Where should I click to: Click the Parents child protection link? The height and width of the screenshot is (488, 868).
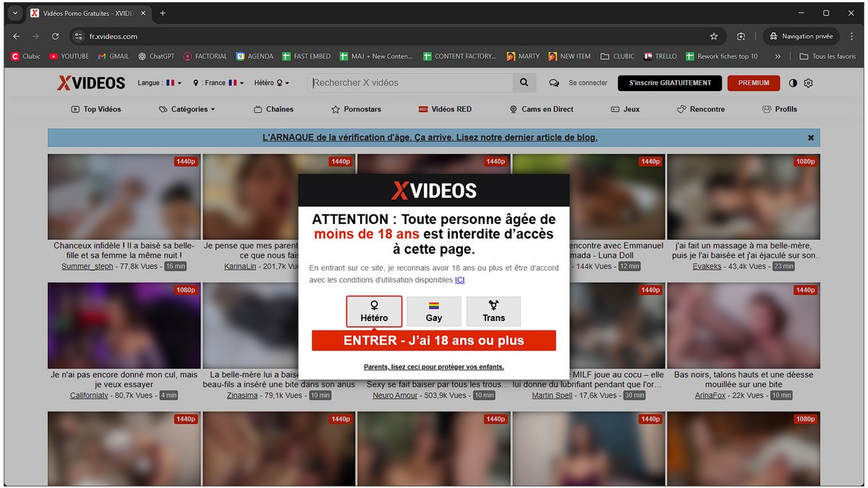click(x=434, y=367)
